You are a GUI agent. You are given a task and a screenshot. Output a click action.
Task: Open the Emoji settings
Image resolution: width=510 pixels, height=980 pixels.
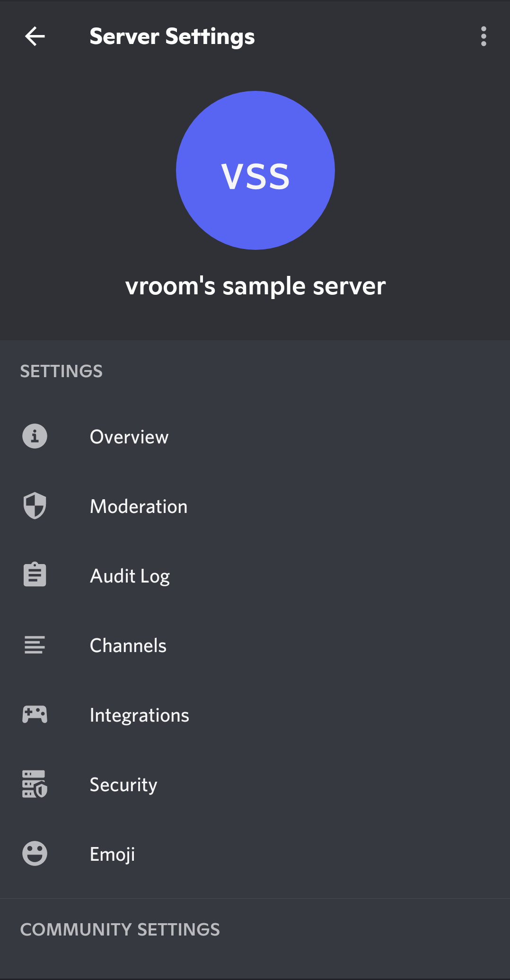point(255,854)
